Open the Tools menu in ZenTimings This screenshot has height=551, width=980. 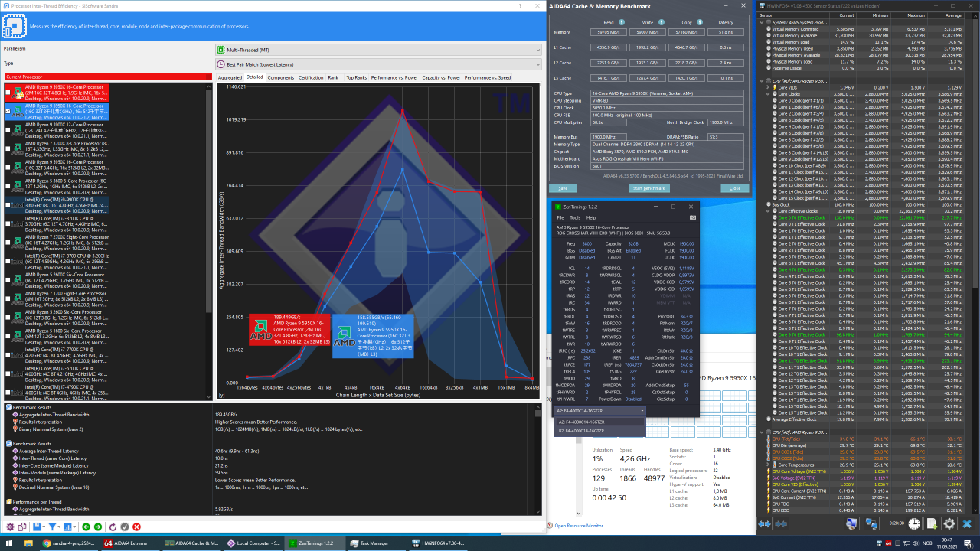(x=574, y=218)
